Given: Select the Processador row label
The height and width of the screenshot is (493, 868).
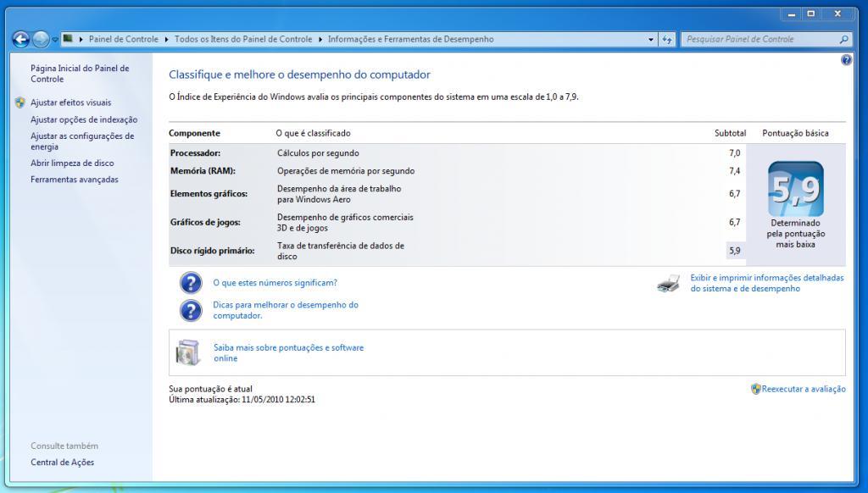Looking at the screenshot, I should pos(196,152).
